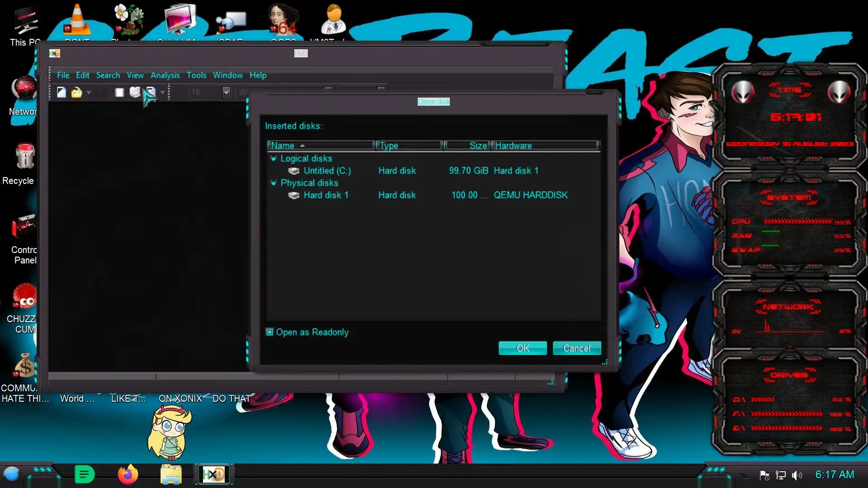Open the Analysis menu
The height and width of the screenshot is (488, 868).
point(165,75)
